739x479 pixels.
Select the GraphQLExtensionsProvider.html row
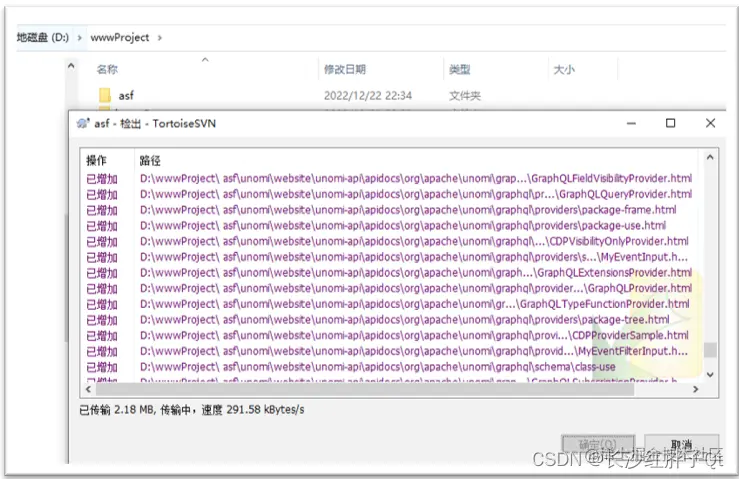[389, 273]
